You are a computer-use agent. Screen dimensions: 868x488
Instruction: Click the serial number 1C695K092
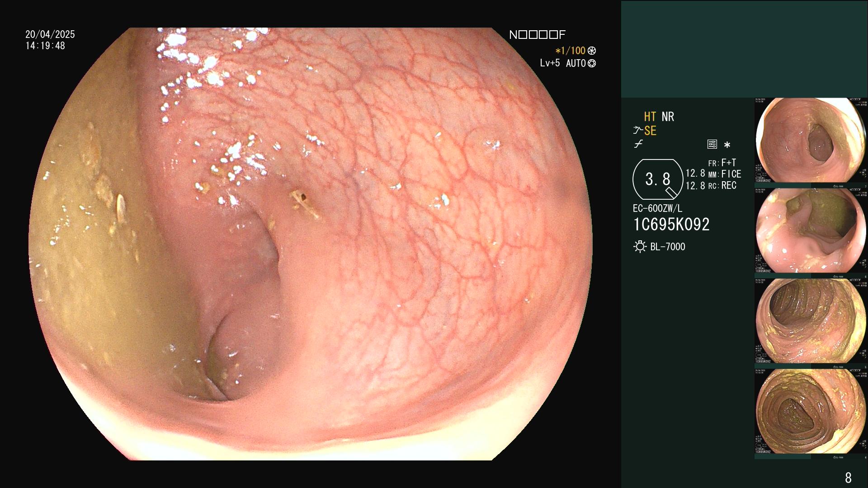(671, 224)
